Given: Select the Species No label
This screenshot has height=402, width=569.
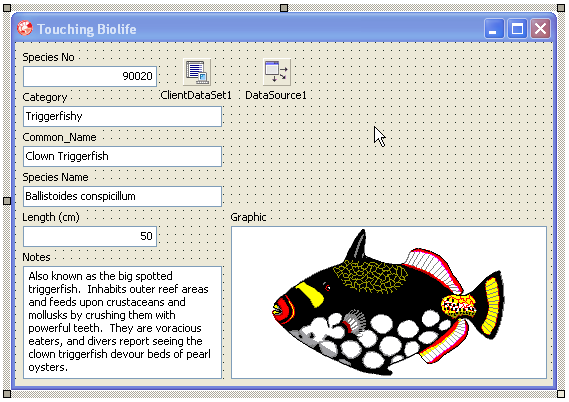Looking at the screenshot, I should click(48, 57).
